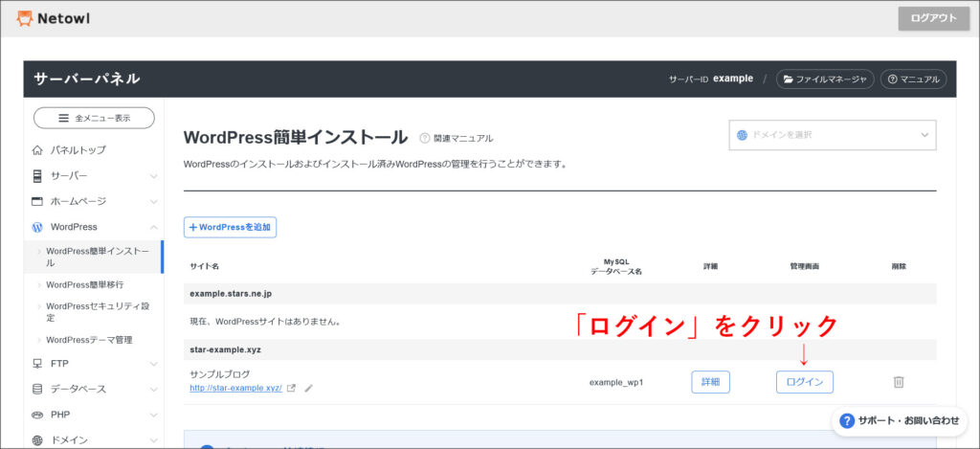Select WordPressセキュリティ設定 sidebar item

pos(98,312)
